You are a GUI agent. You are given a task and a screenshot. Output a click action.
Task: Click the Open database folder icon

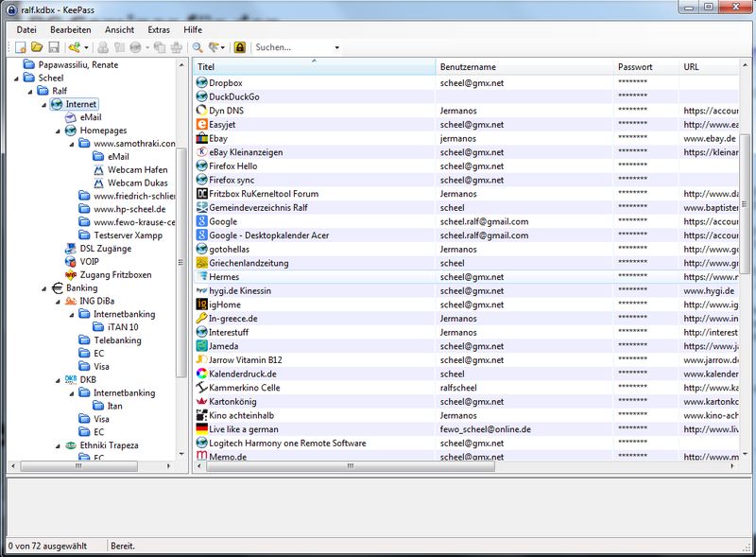[37, 47]
